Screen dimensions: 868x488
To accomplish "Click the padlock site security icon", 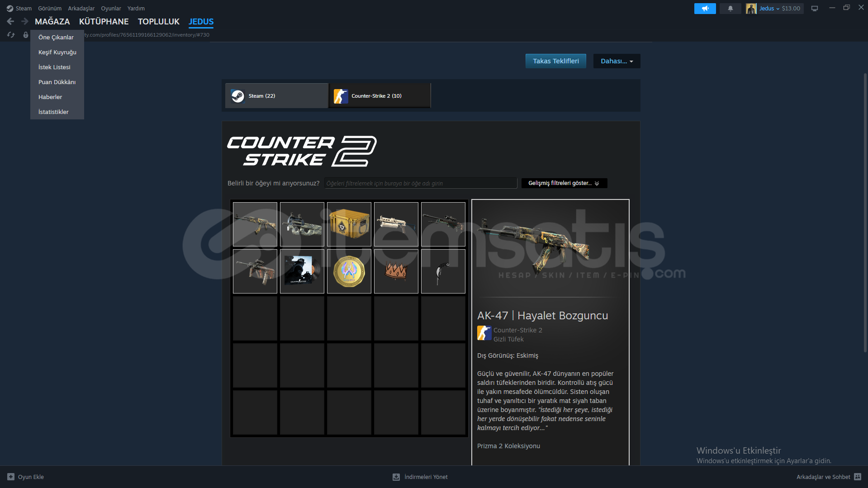I will coord(26,35).
